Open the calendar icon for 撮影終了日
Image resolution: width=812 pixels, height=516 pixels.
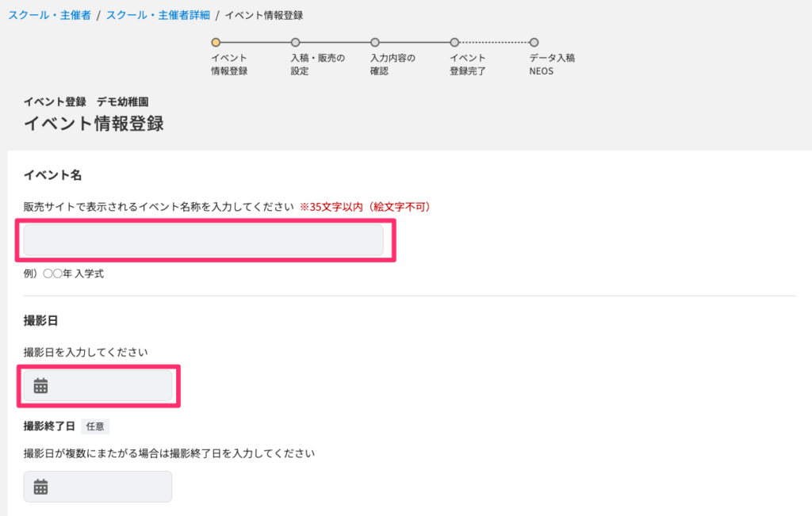pos(40,487)
